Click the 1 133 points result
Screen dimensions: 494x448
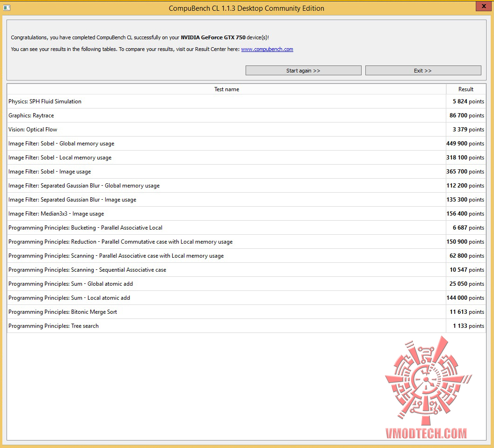point(468,326)
